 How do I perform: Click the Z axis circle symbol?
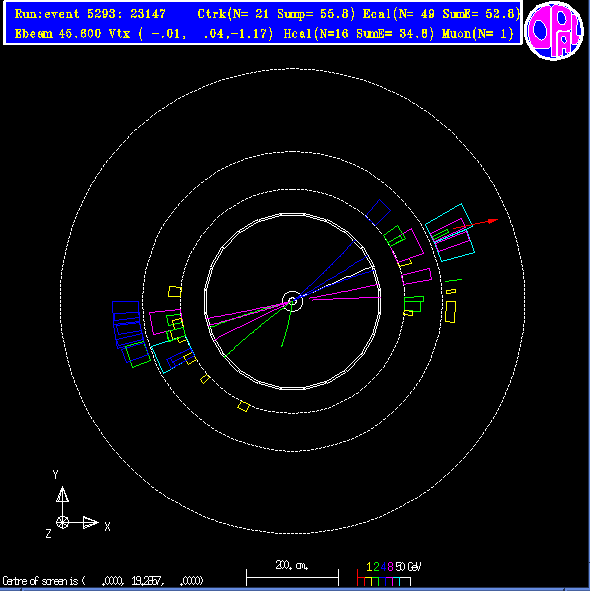tap(63, 522)
